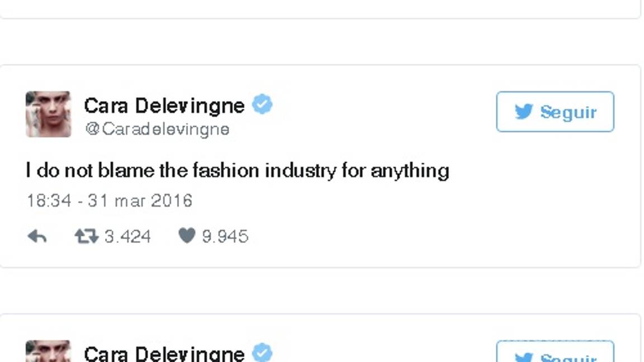Image resolution: width=644 pixels, height=362 pixels.
Task: Click the avatar thumbnail on the lower tweet
Action: tap(48, 352)
